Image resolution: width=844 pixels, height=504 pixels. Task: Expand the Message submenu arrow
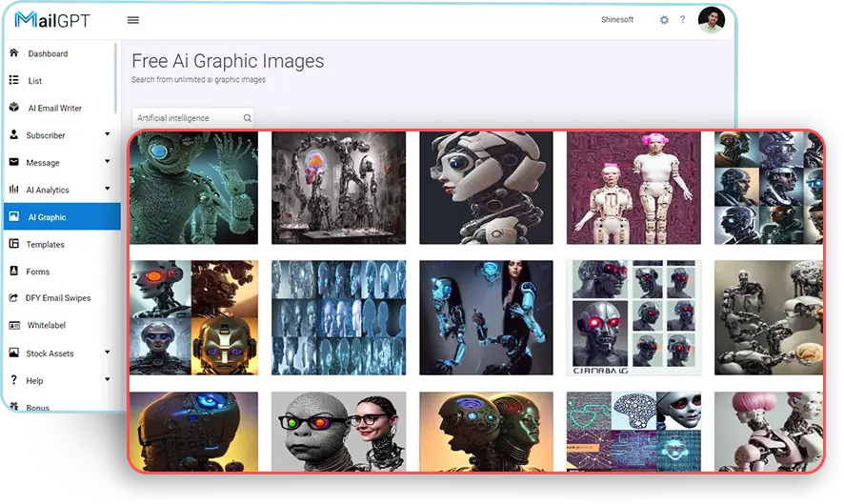[107, 163]
